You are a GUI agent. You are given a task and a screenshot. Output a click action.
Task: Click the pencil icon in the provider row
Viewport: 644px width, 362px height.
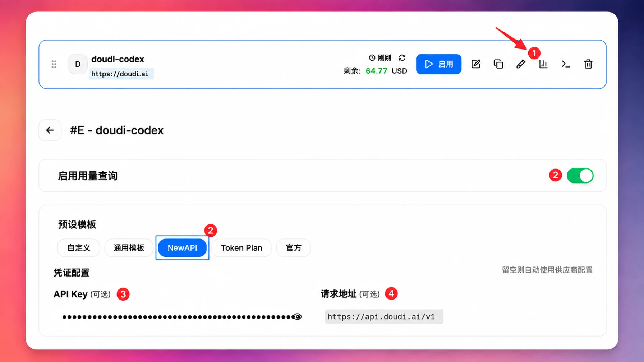[x=521, y=64]
